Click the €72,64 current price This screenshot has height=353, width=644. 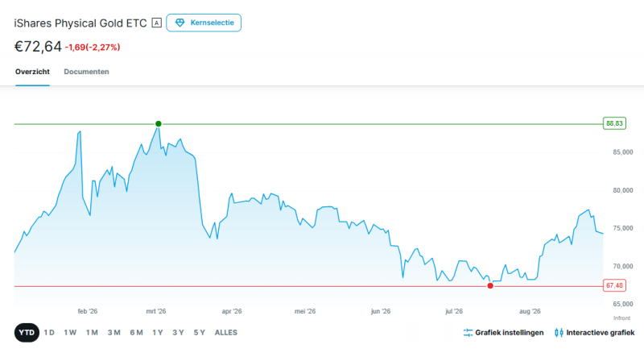tap(38, 47)
